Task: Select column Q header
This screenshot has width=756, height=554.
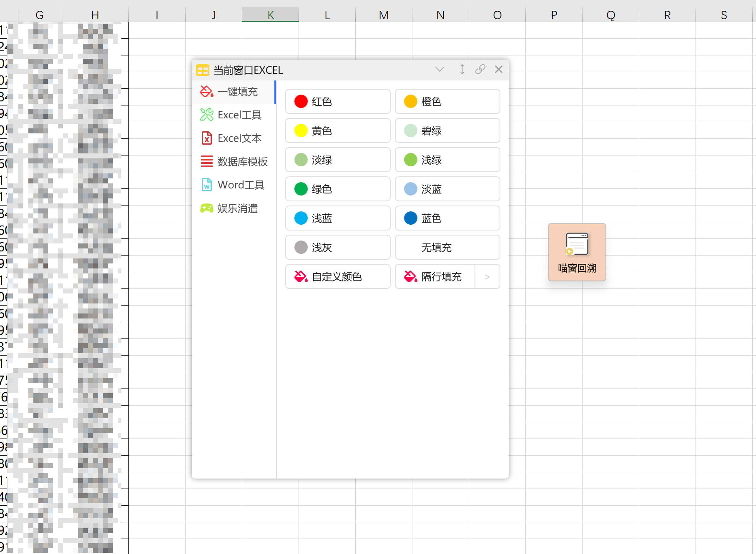Action: click(610, 15)
